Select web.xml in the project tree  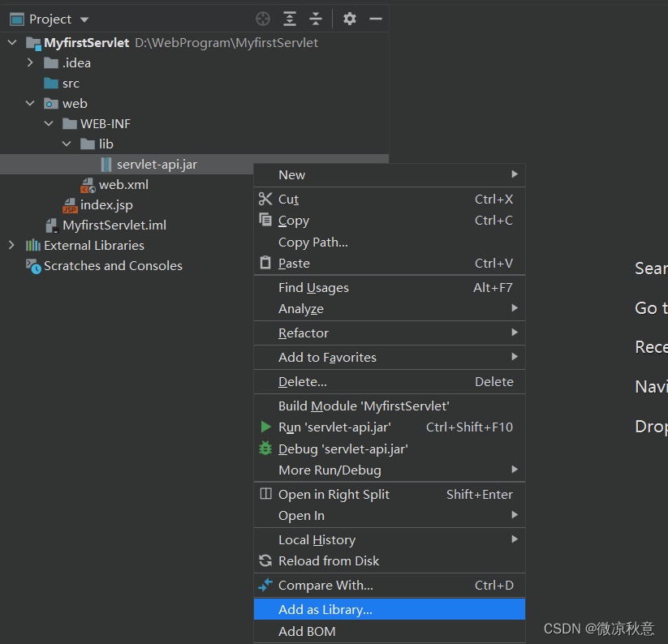pos(123,184)
